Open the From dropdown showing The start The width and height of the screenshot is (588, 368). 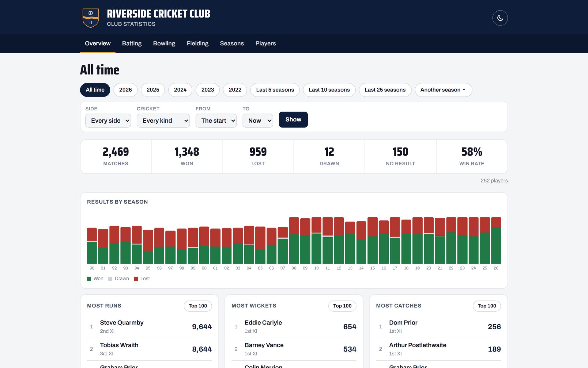tap(216, 121)
